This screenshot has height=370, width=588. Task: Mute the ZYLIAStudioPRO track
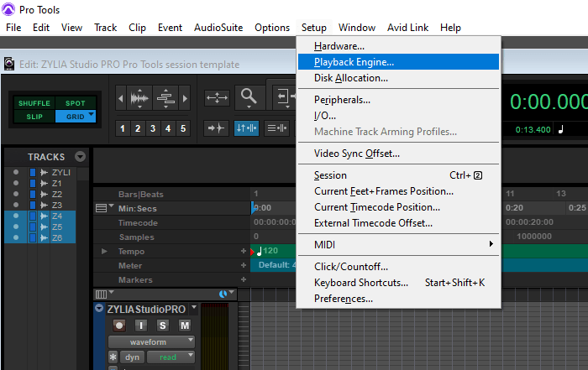coord(185,326)
